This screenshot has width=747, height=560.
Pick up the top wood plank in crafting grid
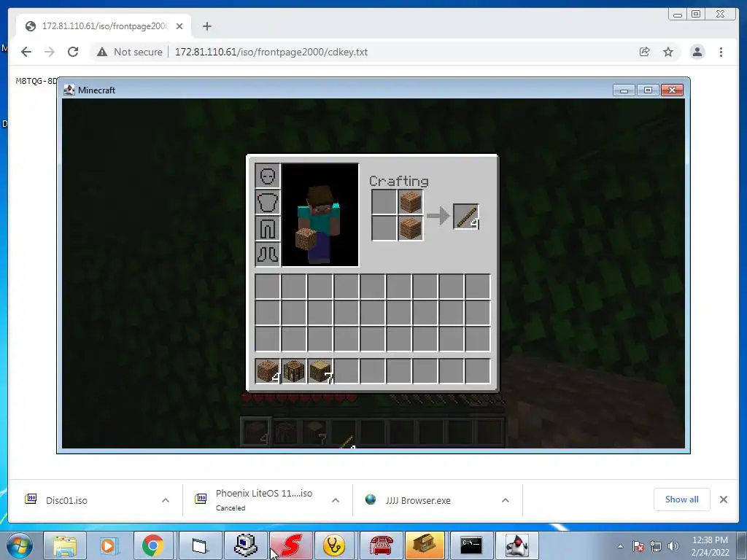pos(410,202)
